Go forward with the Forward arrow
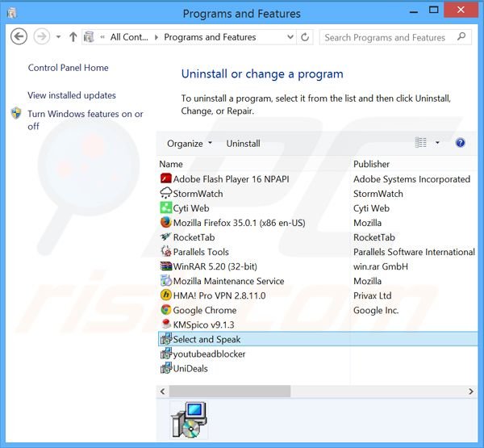This screenshot has width=484, height=448. tap(41, 36)
